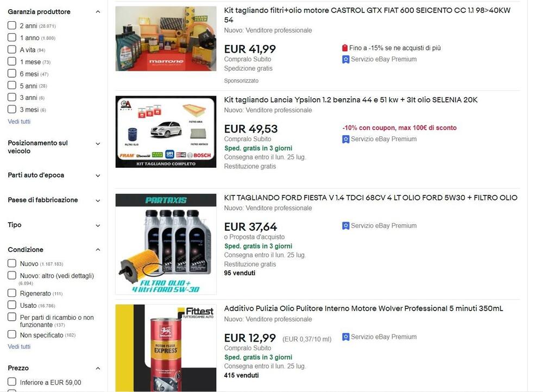
Task: Check the '2 anni' warranty filter
Action: (12, 26)
